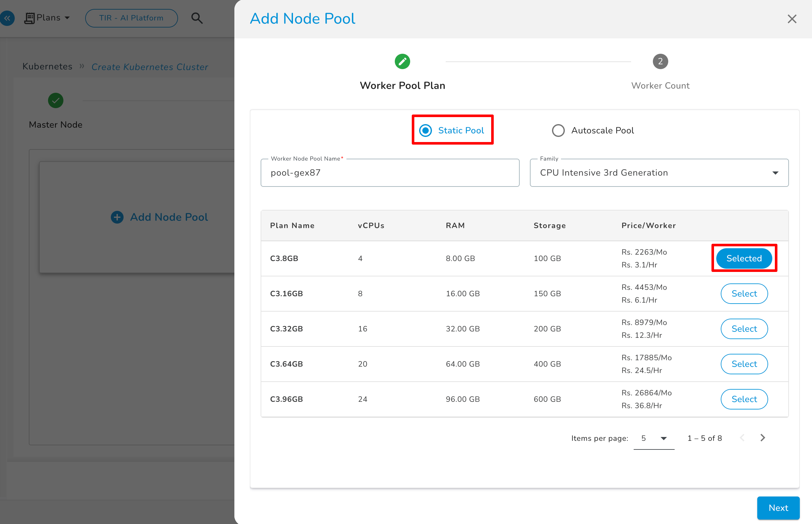Image resolution: width=812 pixels, height=524 pixels.
Task: Go to next page of plans
Action: coord(763,438)
